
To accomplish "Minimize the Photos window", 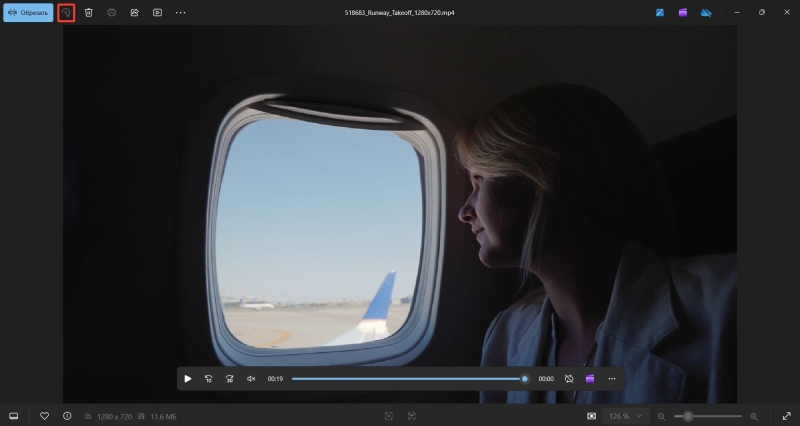I will [x=737, y=13].
